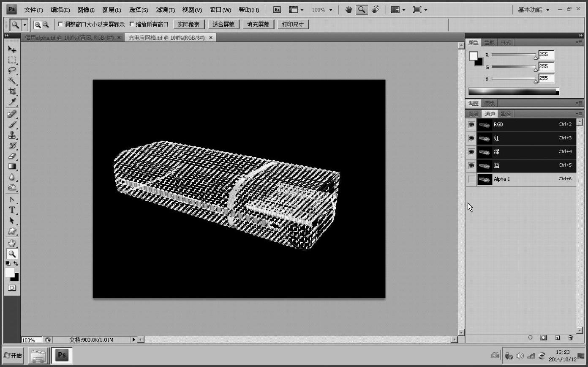Delete current channel with trash icon
Image resolution: width=588 pixels, height=367 pixels.
point(570,338)
